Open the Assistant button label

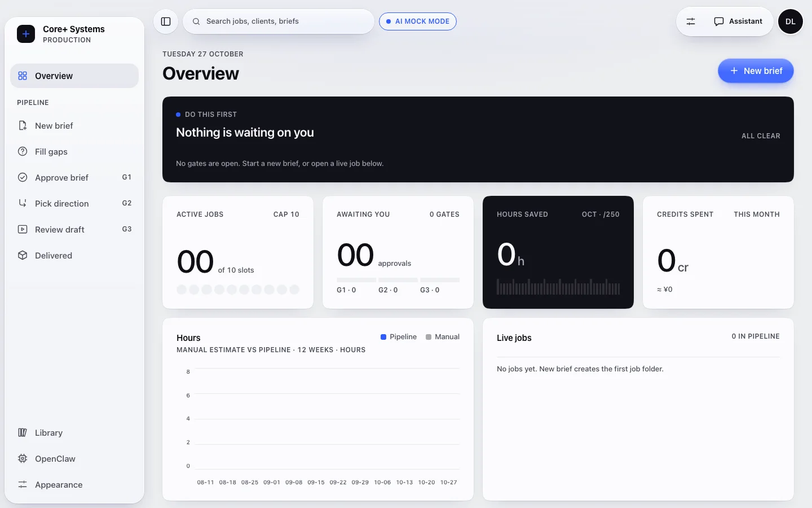click(x=745, y=21)
